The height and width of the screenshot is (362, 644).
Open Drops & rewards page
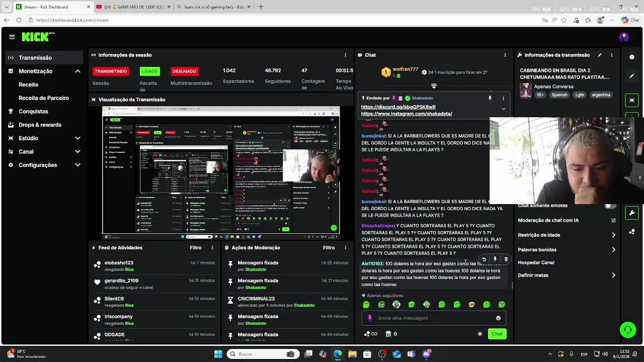(40, 125)
